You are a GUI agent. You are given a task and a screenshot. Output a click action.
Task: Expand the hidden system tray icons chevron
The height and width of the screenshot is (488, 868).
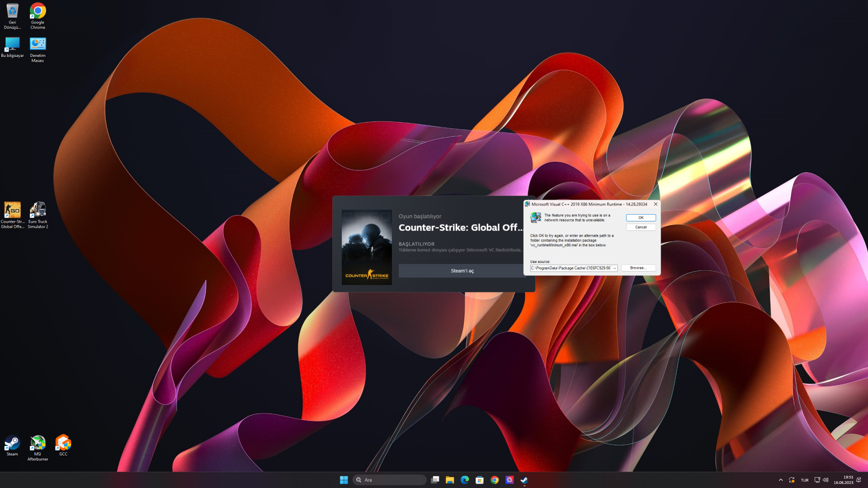click(781, 480)
